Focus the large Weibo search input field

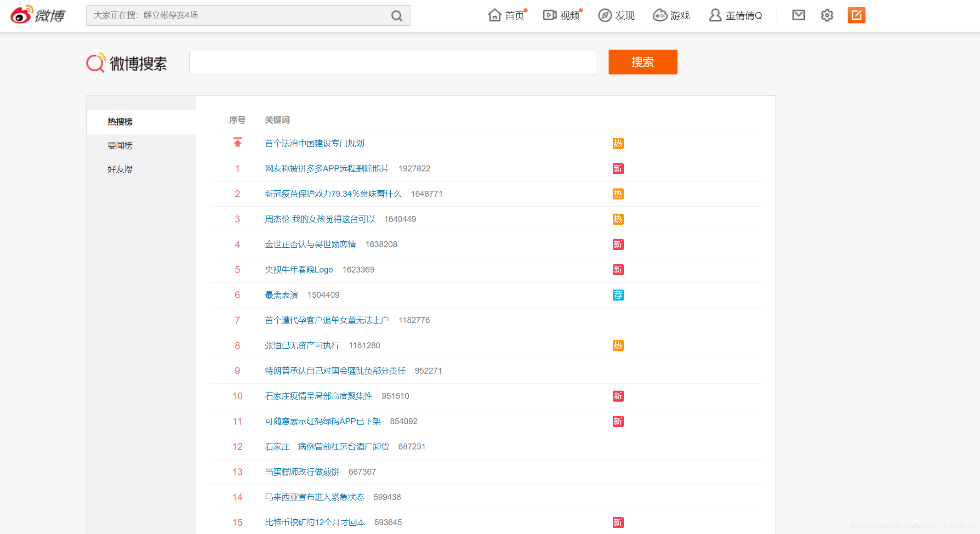tap(393, 62)
